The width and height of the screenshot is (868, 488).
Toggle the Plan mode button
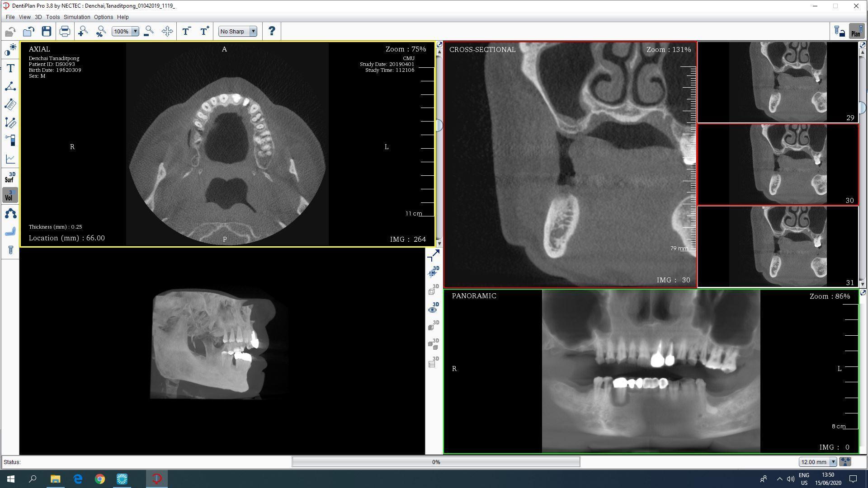click(x=856, y=32)
